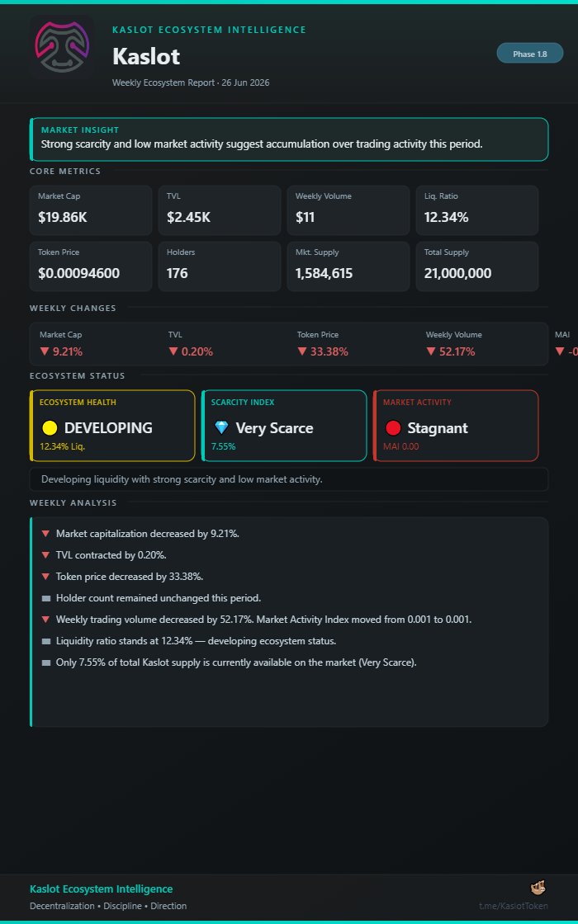The image size is (578, 924).
Task: Click the red triangle before 'Token price decreased'
Action: point(45,577)
